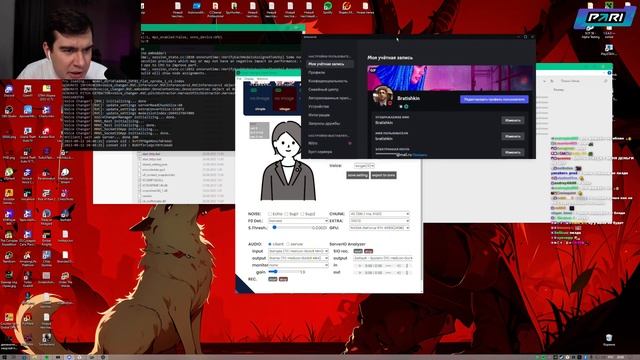Open 'Запросы дружбы' in Discord sidebar

coord(324,123)
